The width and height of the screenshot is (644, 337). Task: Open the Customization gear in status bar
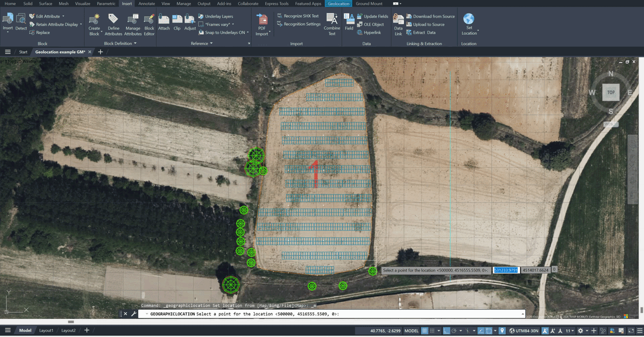pyautogui.click(x=580, y=330)
